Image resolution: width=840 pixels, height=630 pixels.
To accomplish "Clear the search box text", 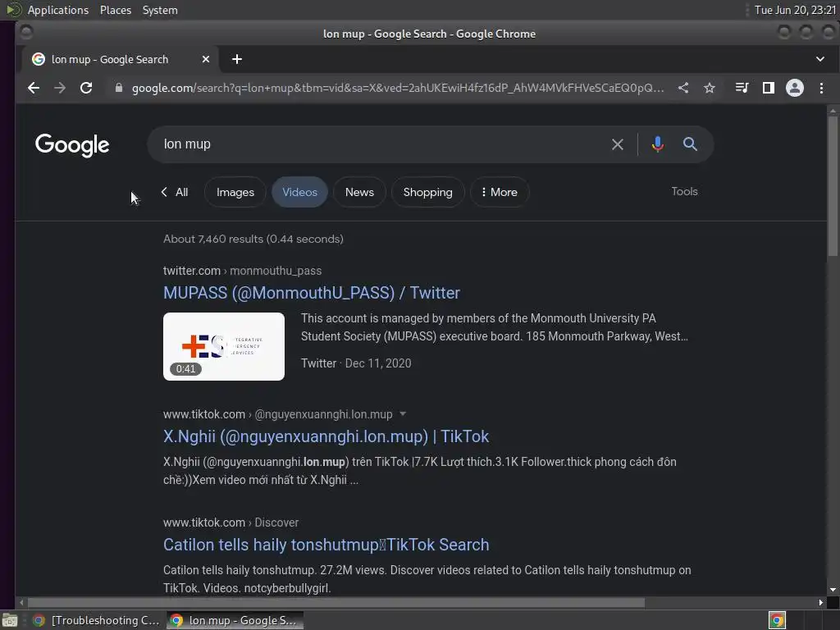I will [618, 144].
